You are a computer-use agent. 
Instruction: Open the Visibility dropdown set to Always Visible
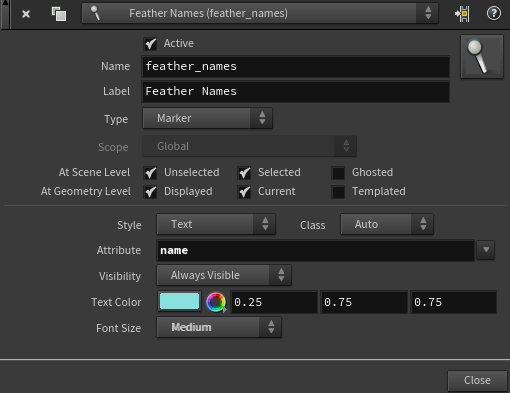(x=224, y=275)
